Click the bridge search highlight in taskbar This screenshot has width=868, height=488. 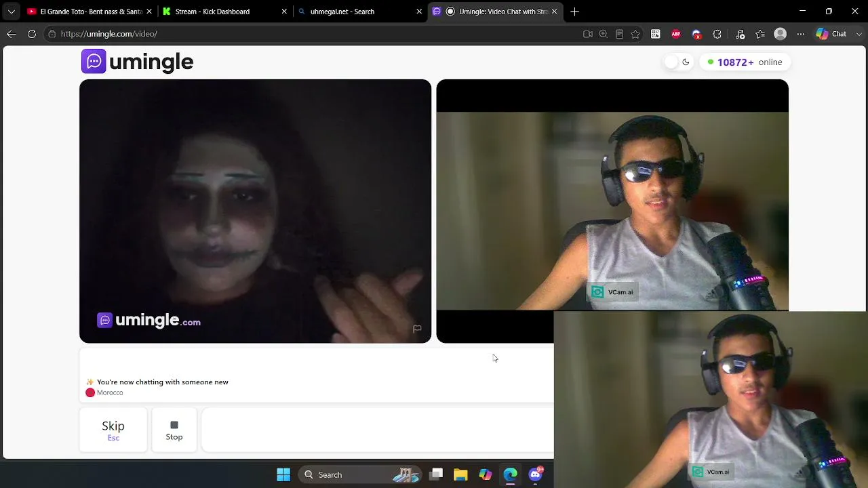coord(406,474)
